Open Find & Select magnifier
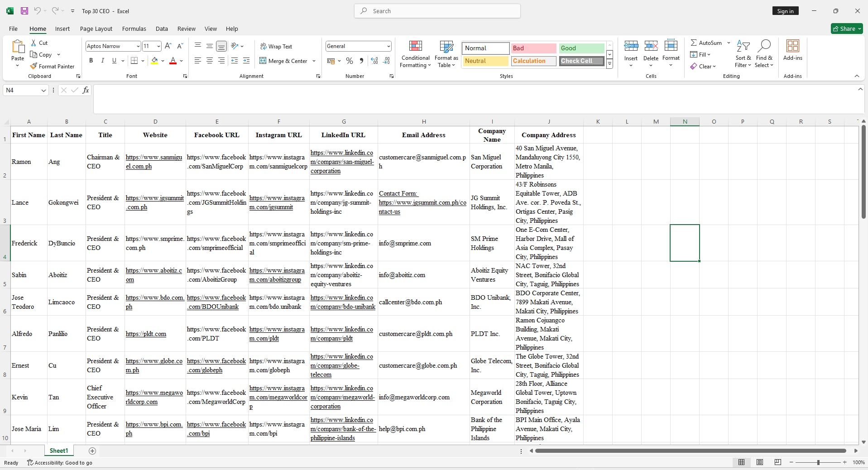Image resolution: width=868 pixels, height=470 pixels. click(764, 54)
